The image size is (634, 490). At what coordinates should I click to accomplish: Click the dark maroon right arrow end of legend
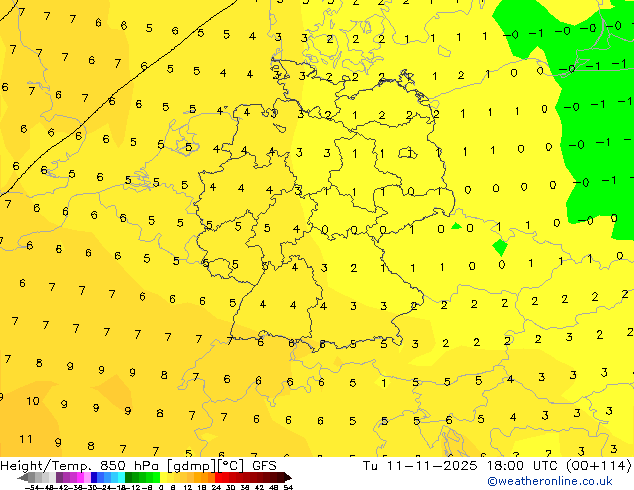[x=288, y=477]
